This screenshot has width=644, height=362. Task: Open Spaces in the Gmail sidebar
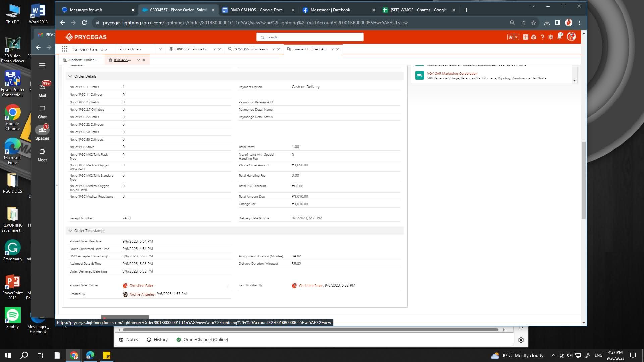42,133
